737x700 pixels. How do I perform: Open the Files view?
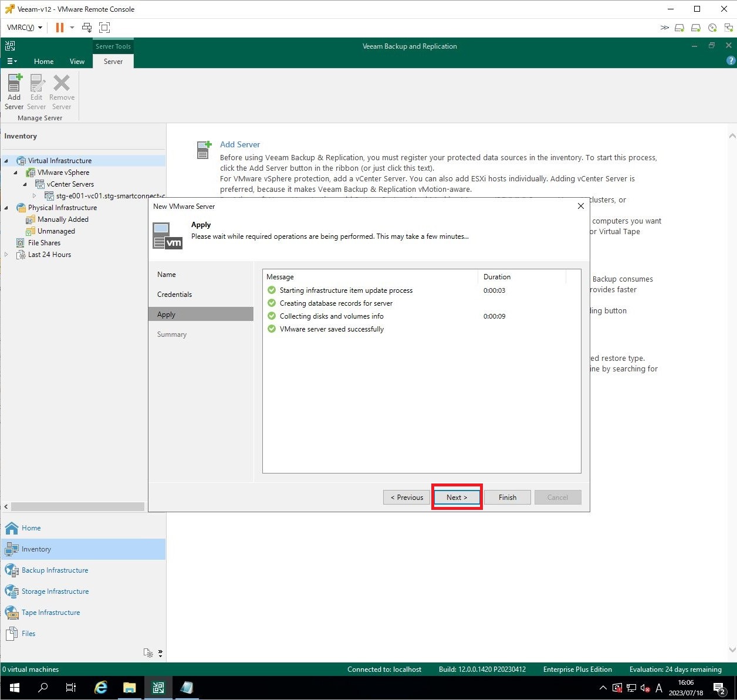click(x=83, y=634)
